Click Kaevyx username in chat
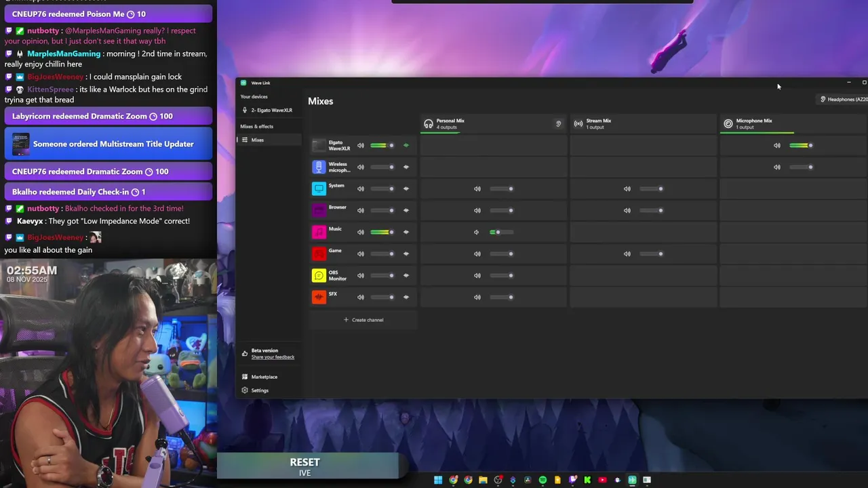 click(x=31, y=221)
